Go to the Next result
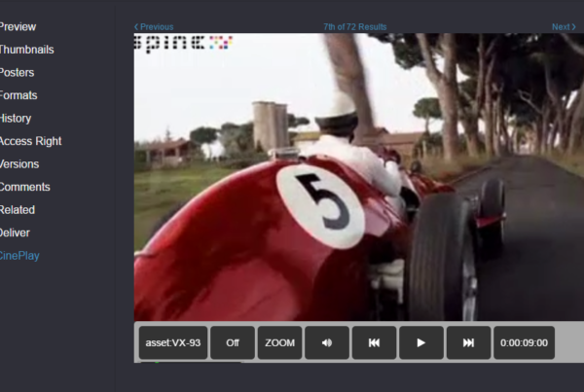 pos(564,27)
